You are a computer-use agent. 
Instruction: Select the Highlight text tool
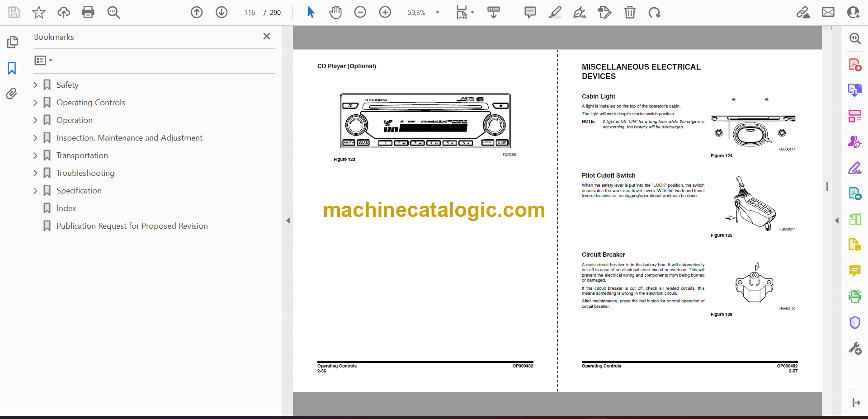pyautogui.click(x=555, y=12)
